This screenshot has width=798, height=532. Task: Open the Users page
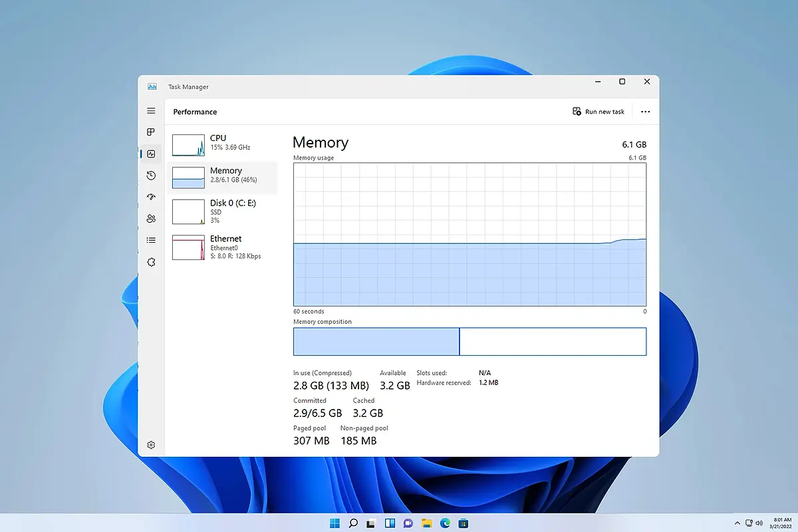(151, 219)
